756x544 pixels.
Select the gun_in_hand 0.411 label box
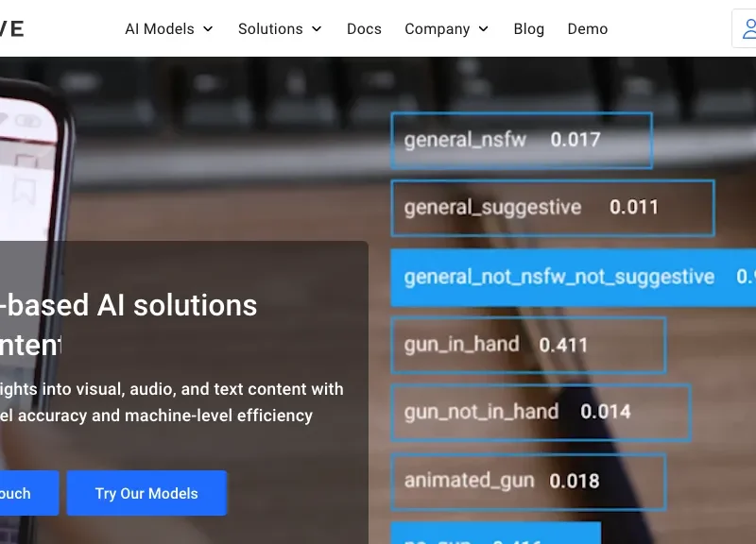click(x=528, y=345)
